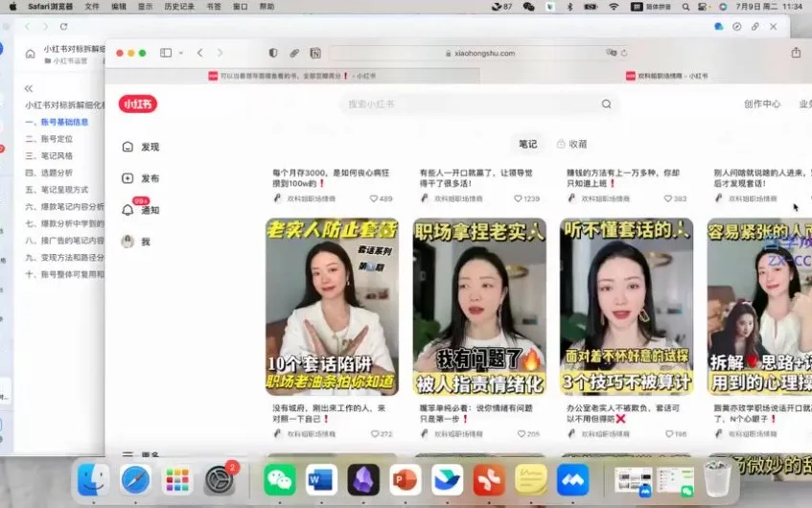Switch to the 收藏 tab
The height and width of the screenshot is (508, 812).
coord(571,144)
